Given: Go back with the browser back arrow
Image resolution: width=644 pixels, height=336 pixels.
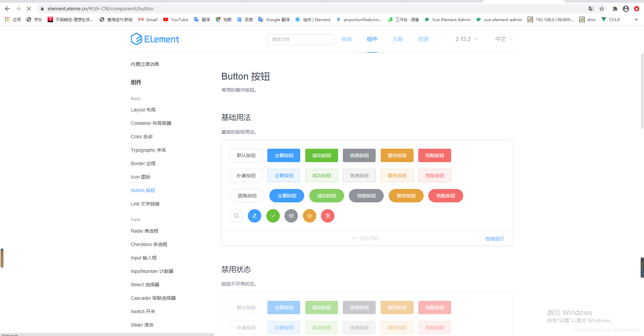Looking at the screenshot, I should click(x=7, y=9).
